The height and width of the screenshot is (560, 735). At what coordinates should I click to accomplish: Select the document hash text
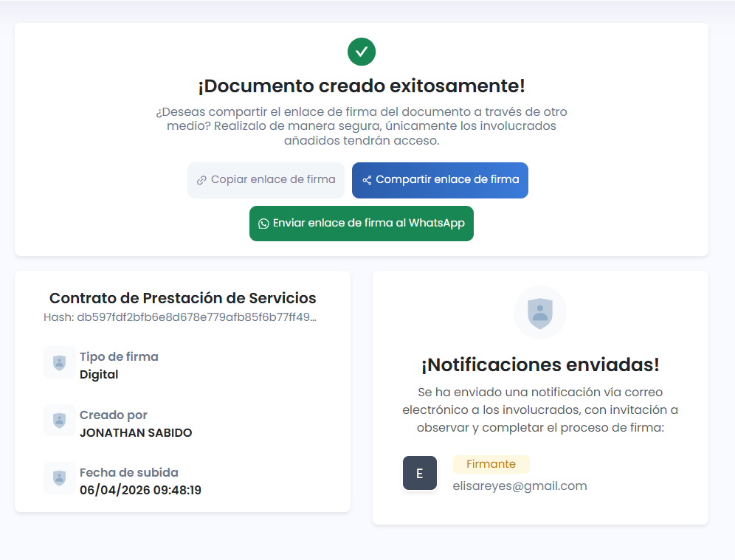[x=182, y=317]
